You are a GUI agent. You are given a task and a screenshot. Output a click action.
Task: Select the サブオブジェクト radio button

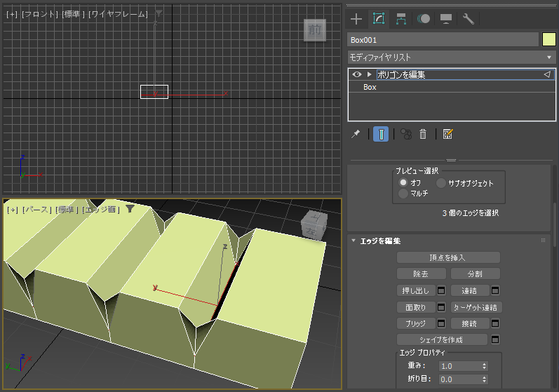pyautogui.click(x=441, y=183)
